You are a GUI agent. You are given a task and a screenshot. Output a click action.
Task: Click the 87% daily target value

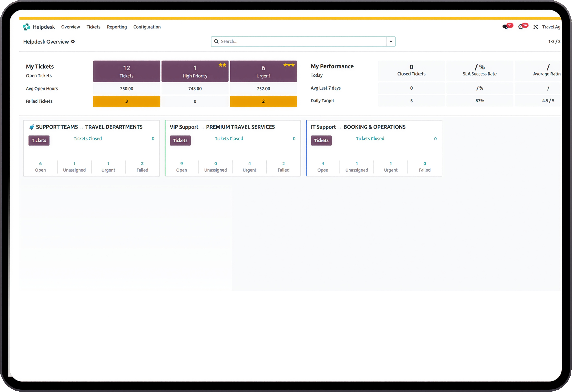(480, 101)
